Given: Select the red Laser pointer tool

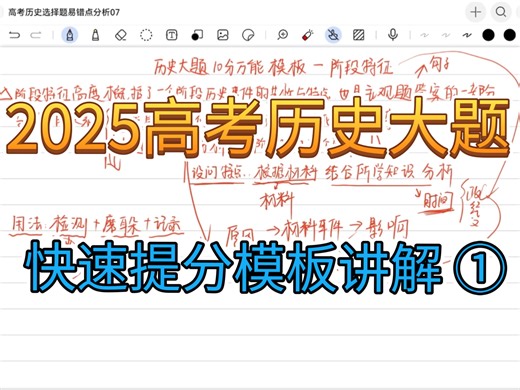Looking at the screenshot, I should [x=308, y=35].
